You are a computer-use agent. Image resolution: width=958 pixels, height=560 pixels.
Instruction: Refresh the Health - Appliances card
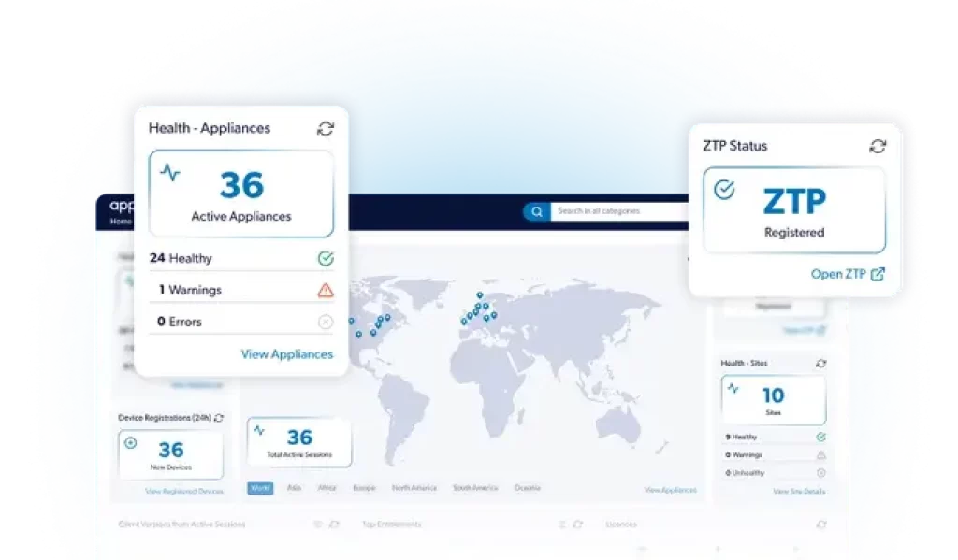(325, 128)
